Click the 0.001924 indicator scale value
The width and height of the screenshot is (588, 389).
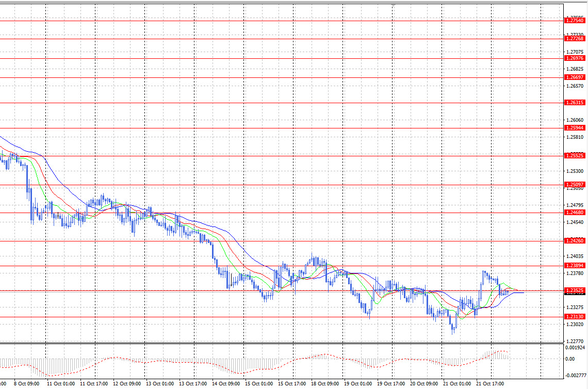pyautogui.click(x=575, y=348)
